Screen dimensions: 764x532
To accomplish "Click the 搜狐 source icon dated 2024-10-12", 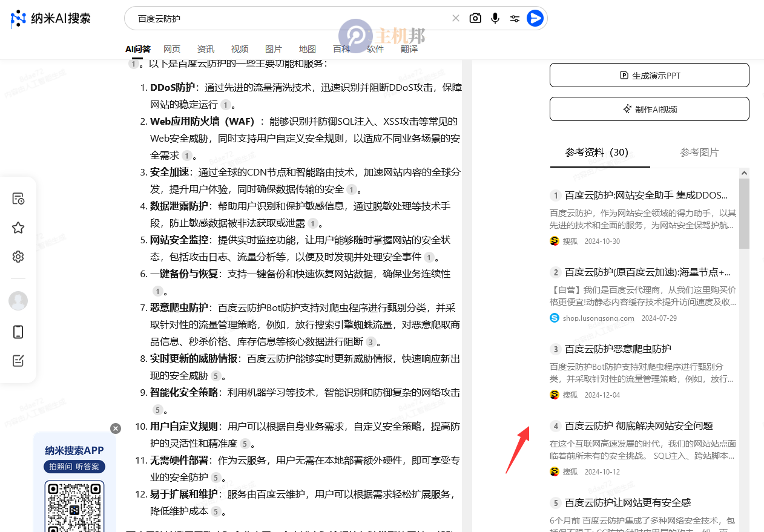I will tap(555, 471).
